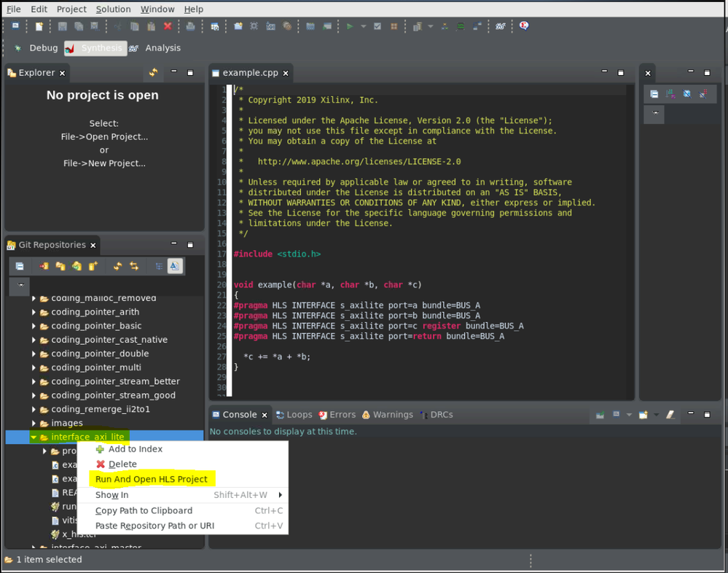Open the run dropdown arrow next to play icon
The width and height of the screenshot is (728, 573).
363,27
